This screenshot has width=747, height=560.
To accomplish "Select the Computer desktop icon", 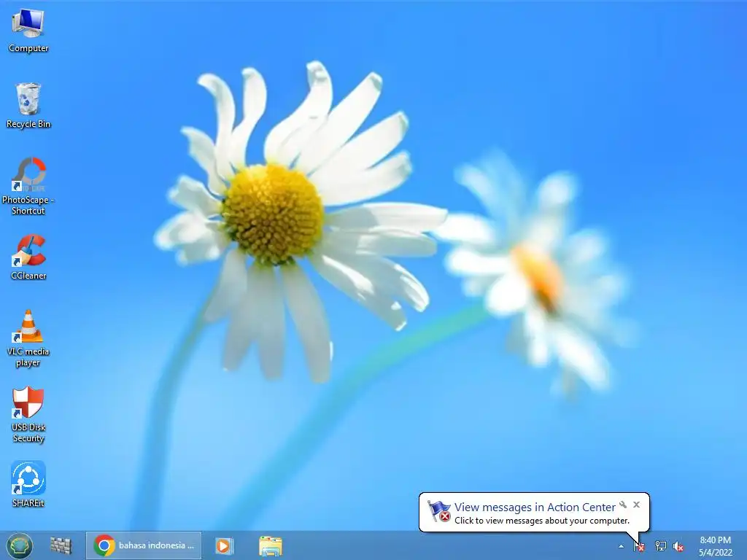I will pyautogui.click(x=28, y=31).
